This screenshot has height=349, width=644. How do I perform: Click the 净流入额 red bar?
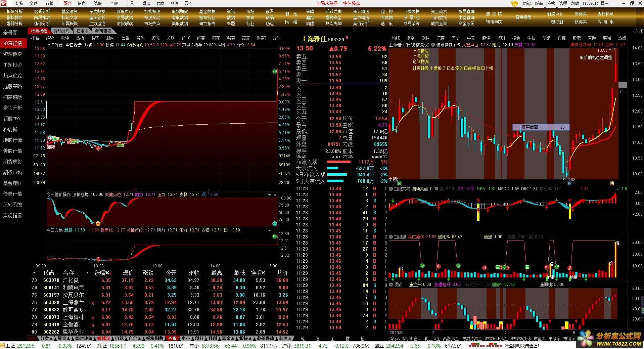click(x=338, y=162)
